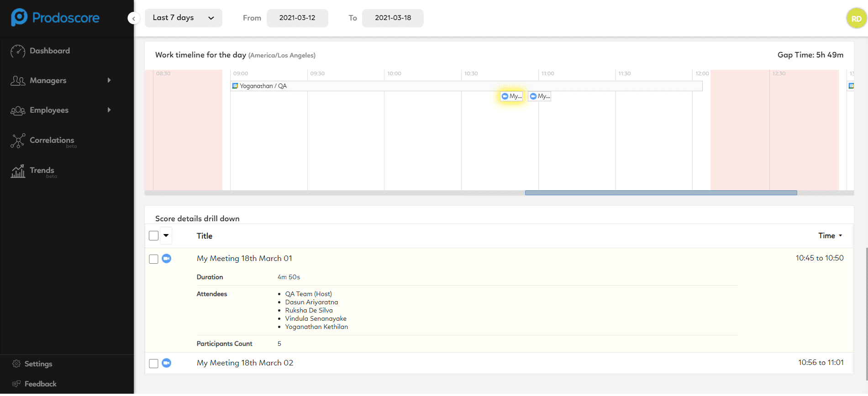Screen dimensions: 868x396
Task: Toggle the select-all checkbox in table header
Action: (154, 236)
